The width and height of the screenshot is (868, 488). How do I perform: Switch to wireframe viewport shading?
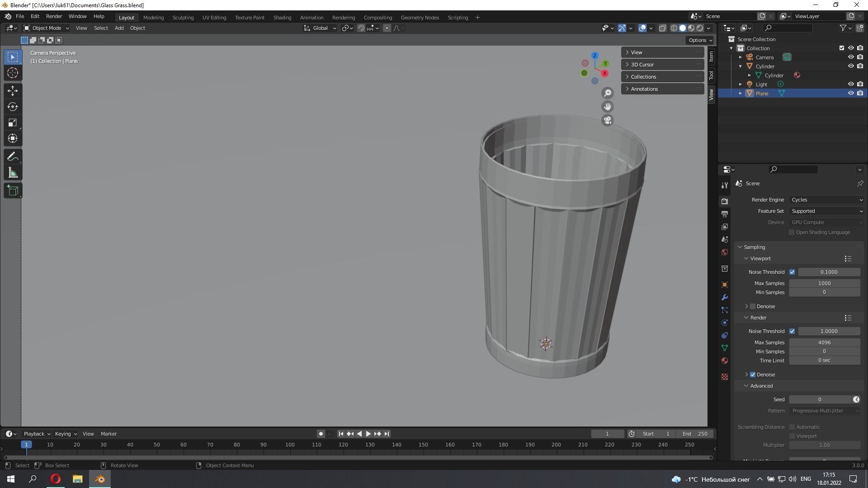pyautogui.click(x=674, y=28)
